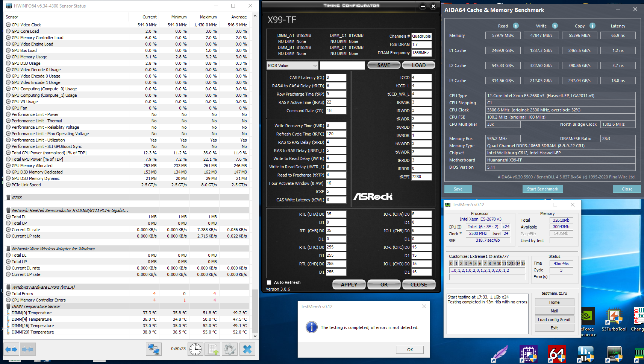Image resolution: width=644 pixels, height=364 pixels.
Task: Click the info icon next to Write
Action: pyautogui.click(x=555, y=26)
